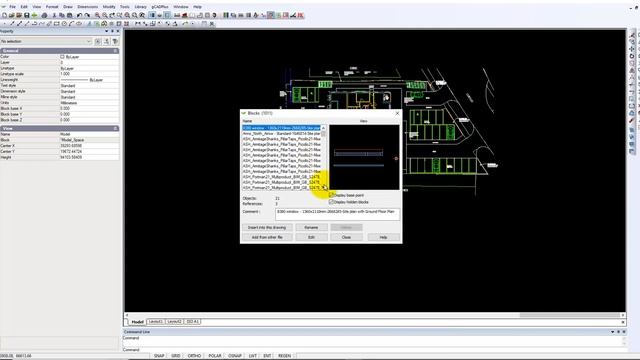The width and height of the screenshot is (640, 360).
Task: Click the Zoom In magnifier icon
Action: pyautogui.click(x=98, y=15)
